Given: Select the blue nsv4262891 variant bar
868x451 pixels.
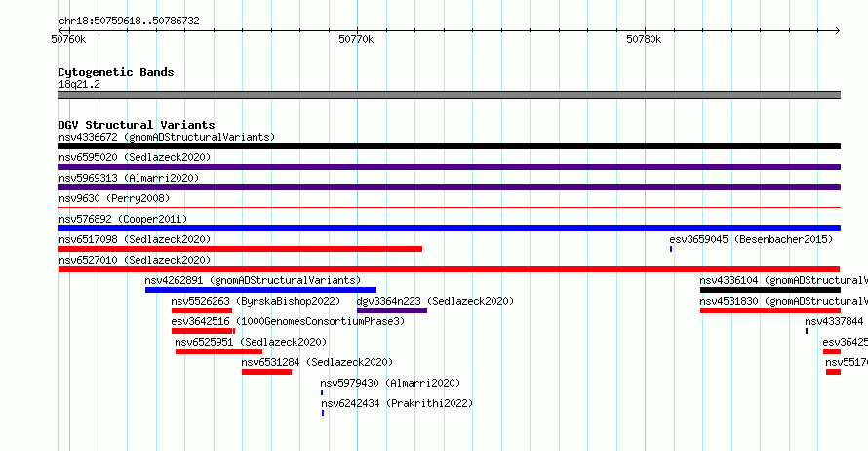Looking at the screenshot, I should click(x=260, y=290).
